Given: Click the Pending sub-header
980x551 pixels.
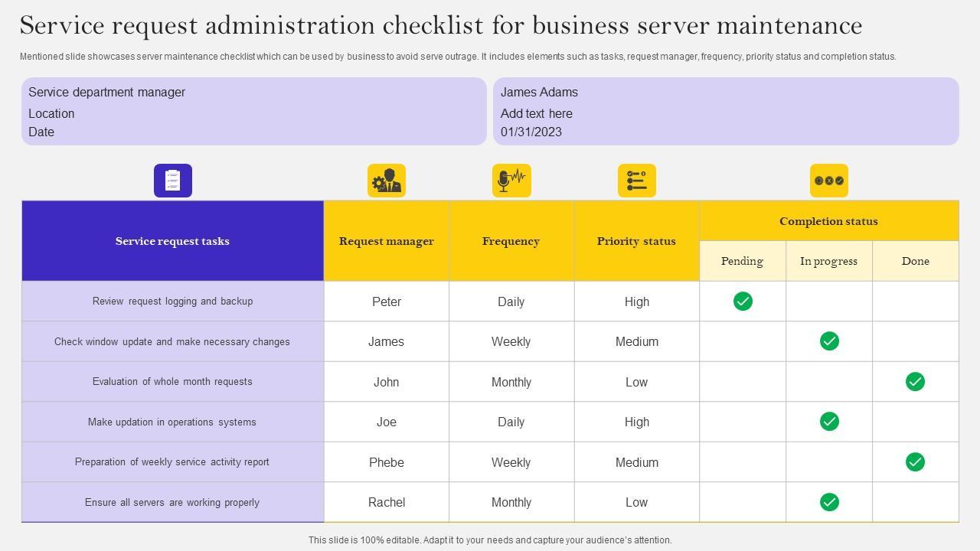Looking at the screenshot, I should (743, 261).
